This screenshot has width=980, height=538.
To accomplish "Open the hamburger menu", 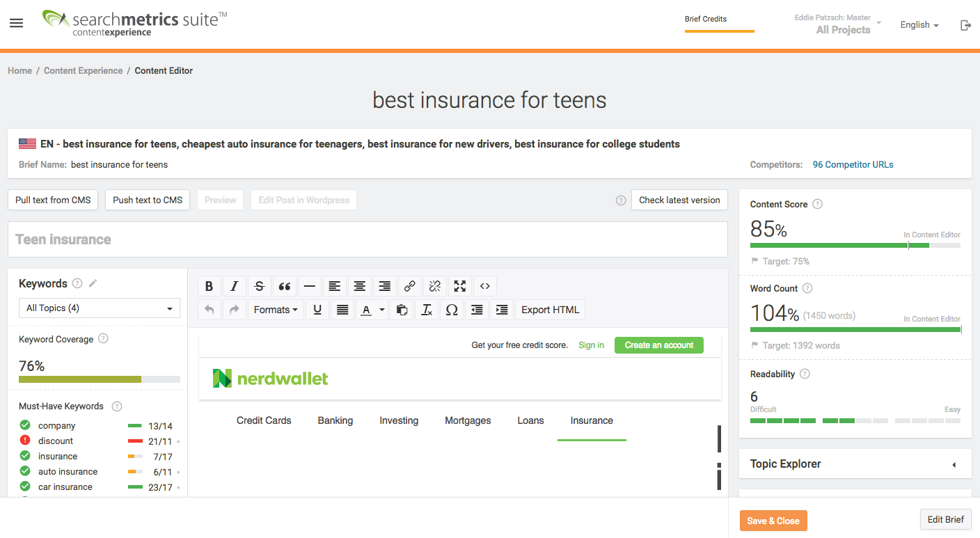I will coord(16,23).
